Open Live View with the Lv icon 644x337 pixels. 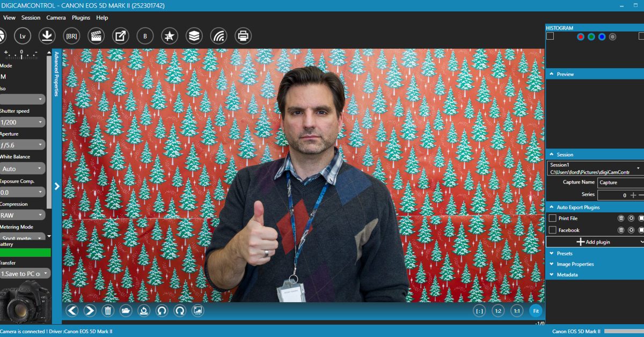[x=23, y=36]
